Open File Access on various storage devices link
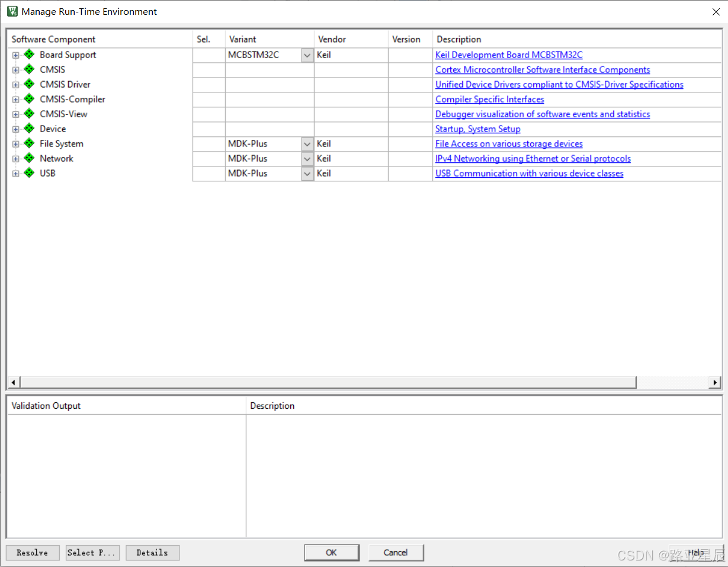728x567 pixels. coord(509,143)
